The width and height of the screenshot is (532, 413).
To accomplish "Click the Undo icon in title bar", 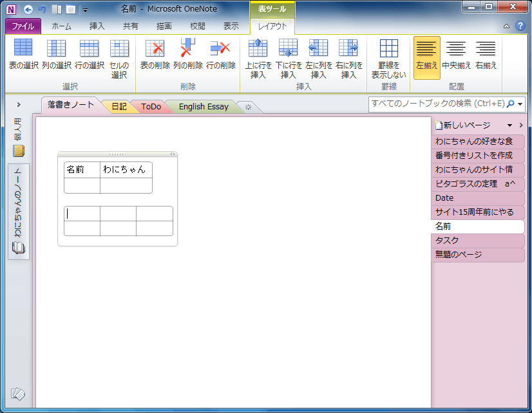I will point(43,10).
